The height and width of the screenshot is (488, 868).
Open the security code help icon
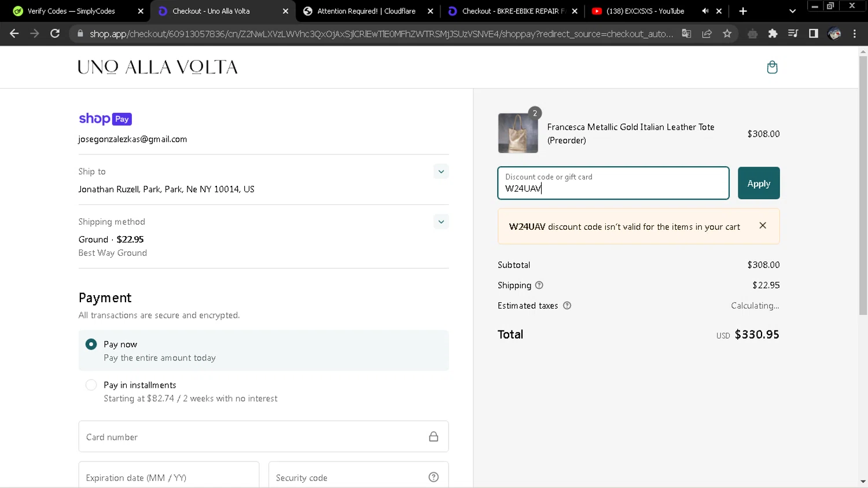(433, 477)
